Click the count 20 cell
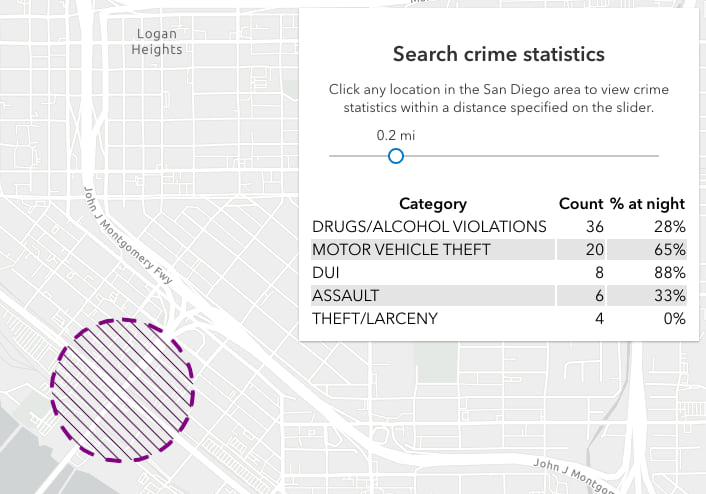Viewport: 706px width, 494px height. pyautogui.click(x=594, y=249)
